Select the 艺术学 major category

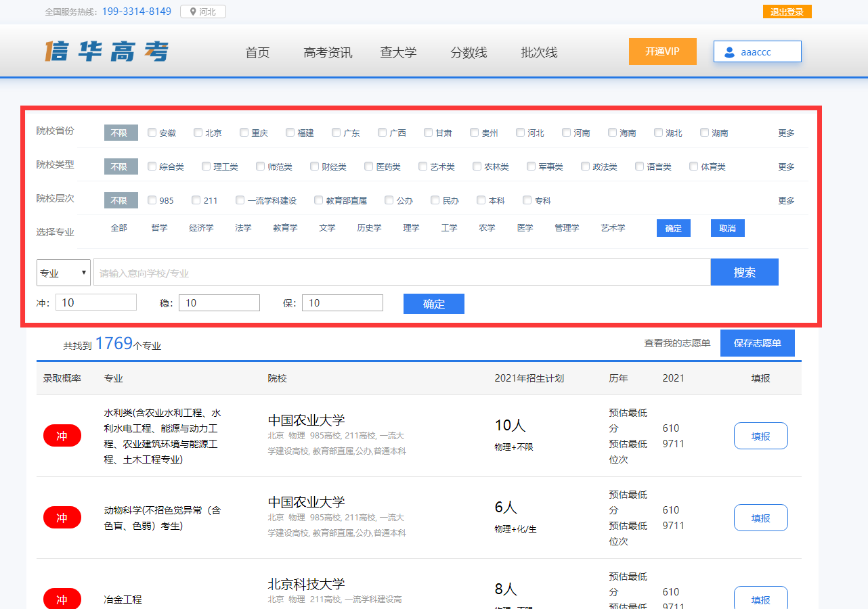pyautogui.click(x=613, y=228)
